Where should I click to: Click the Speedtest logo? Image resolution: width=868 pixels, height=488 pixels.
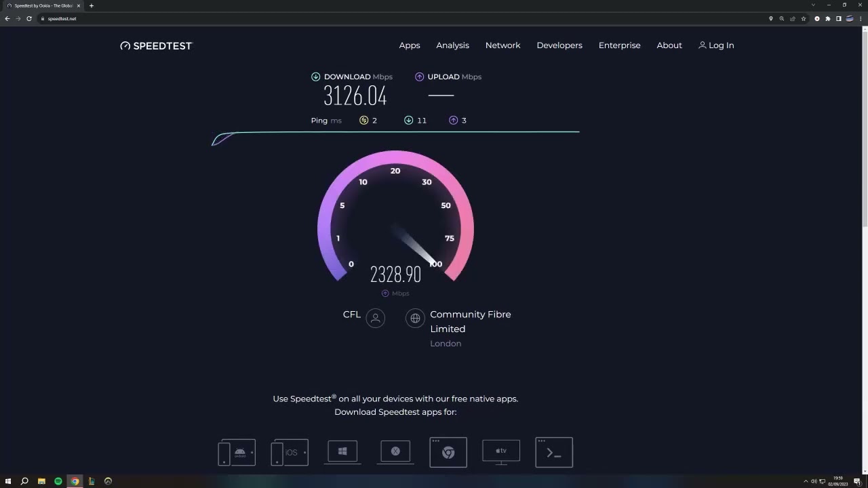pyautogui.click(x=156, y=45)
